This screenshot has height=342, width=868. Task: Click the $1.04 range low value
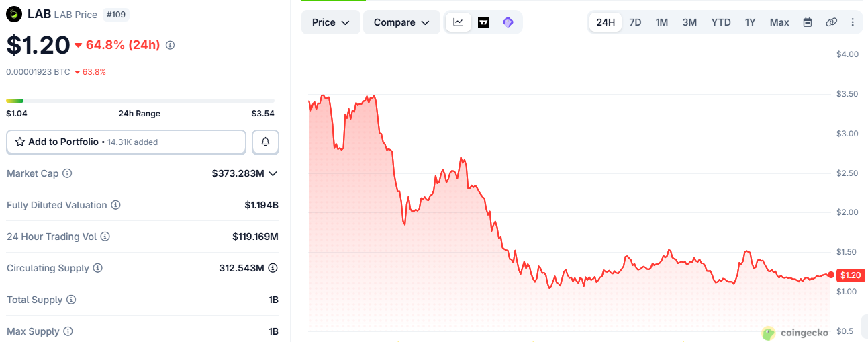point(17,114)
